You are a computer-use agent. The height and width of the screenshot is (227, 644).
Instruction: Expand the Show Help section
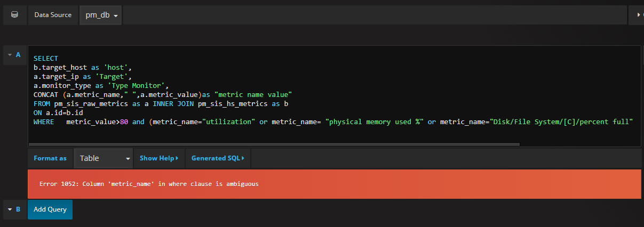tap(159, 158)
